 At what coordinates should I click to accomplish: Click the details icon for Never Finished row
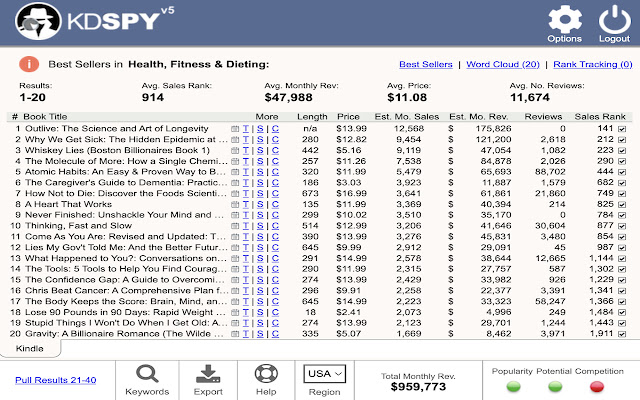point(235,216)
